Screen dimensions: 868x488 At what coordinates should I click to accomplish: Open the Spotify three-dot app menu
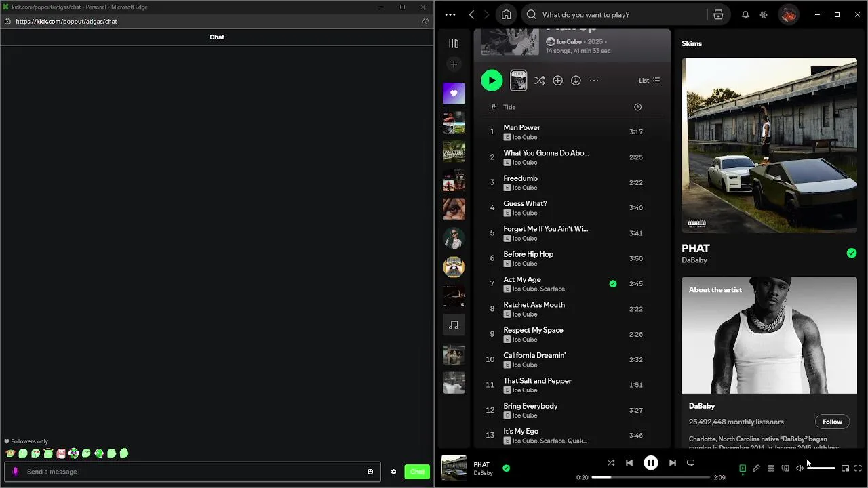click(450, 14)
